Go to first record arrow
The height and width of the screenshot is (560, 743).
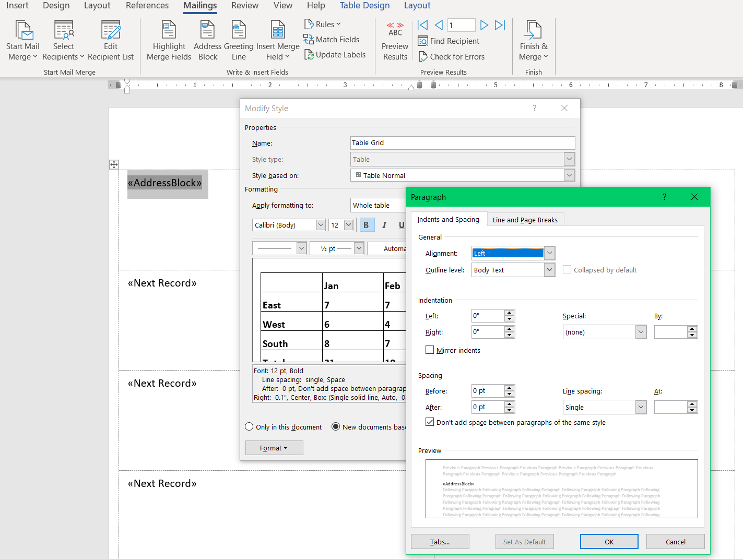[x=423, y=25]
